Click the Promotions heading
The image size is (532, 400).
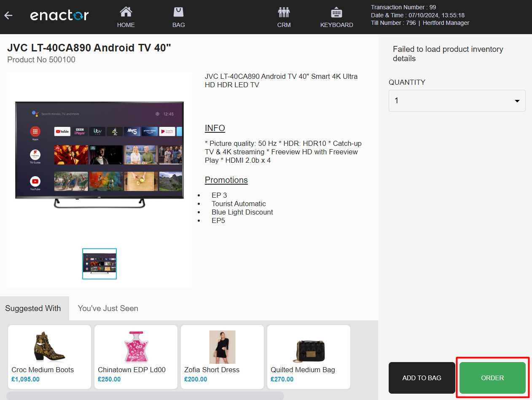[226, 180]
